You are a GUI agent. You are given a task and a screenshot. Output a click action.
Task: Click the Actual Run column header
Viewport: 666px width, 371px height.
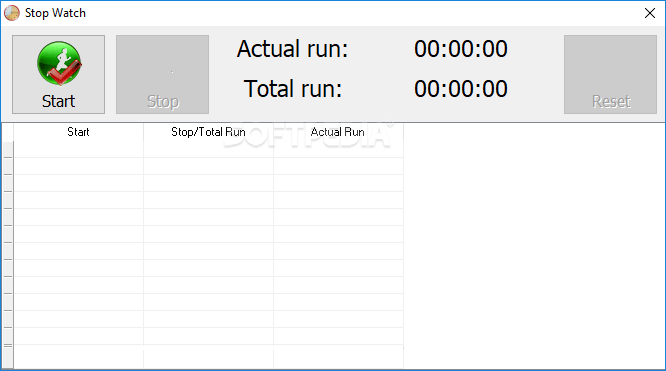338,132
